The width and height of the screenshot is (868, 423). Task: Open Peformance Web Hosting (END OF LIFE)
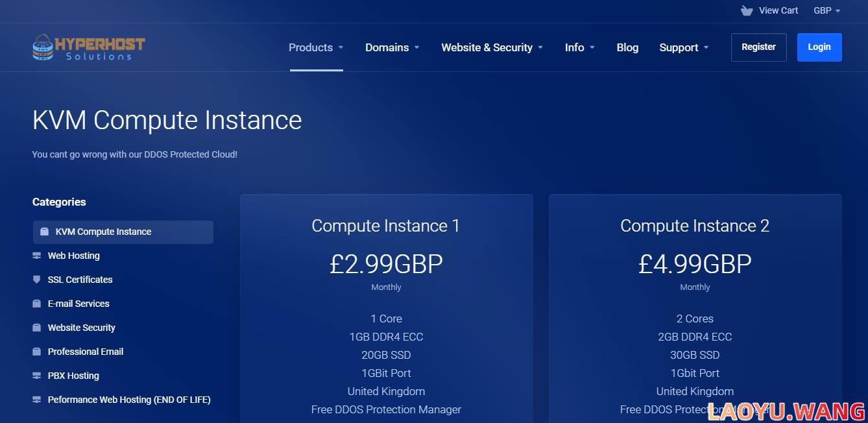(129, 400)
